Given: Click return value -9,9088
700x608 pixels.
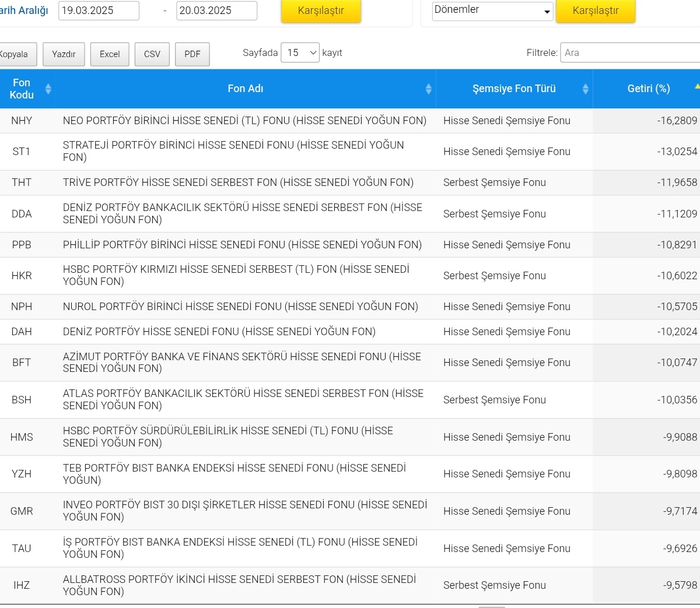Looking at the screenshot, I should [x=680, y=437].
